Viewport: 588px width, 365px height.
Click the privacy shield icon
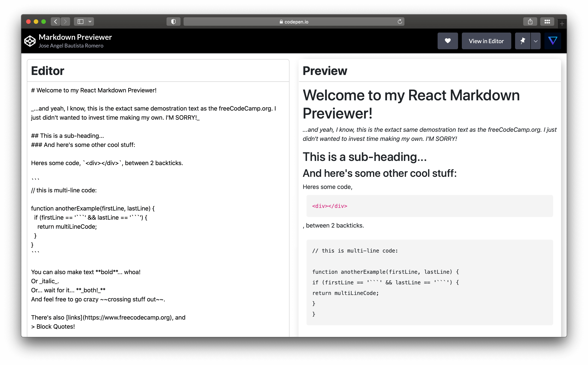click(x=173, y=21)
